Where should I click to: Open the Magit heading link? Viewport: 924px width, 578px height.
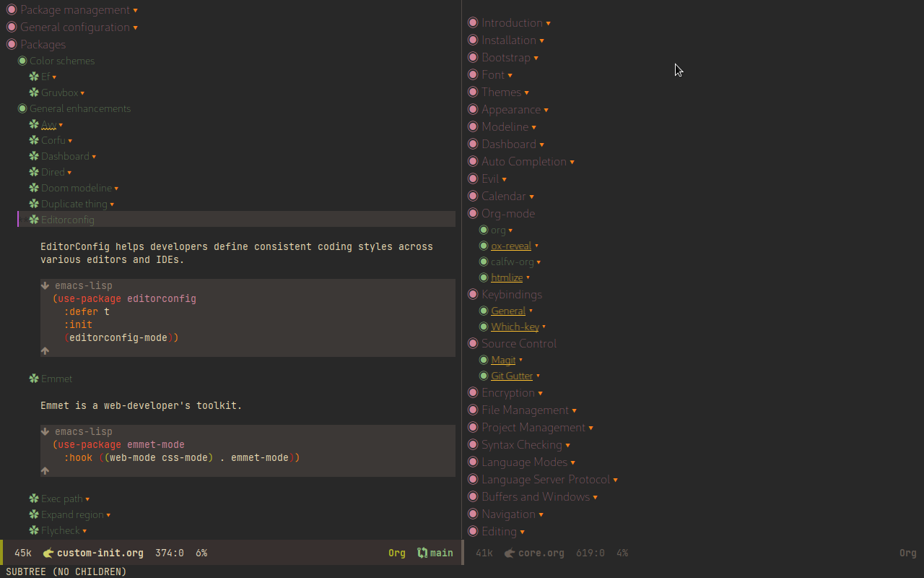[503, 360]
